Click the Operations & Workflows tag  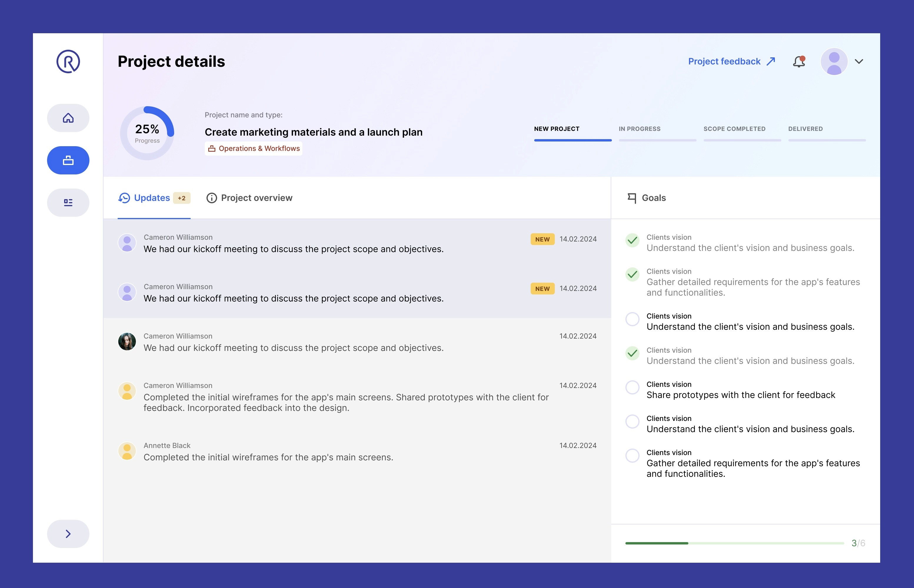pos(254,149)
